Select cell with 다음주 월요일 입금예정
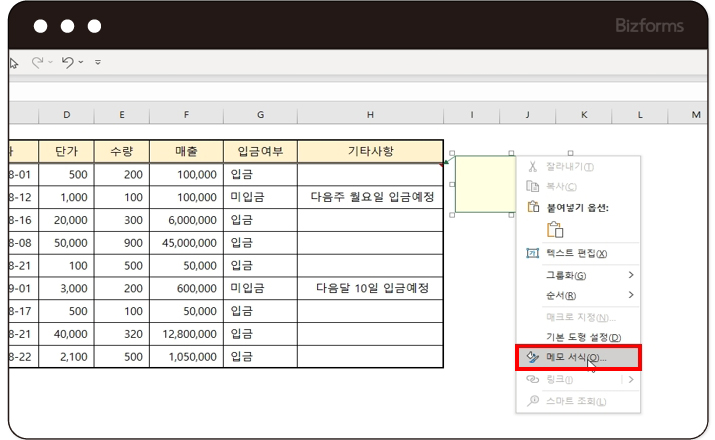 click(x=370, y=197)
